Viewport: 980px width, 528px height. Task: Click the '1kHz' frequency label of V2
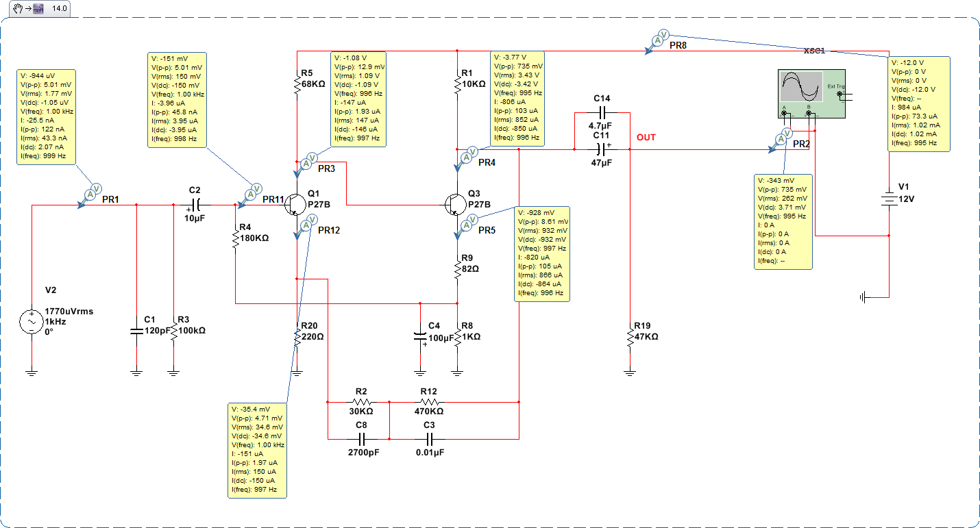(56, 321)
